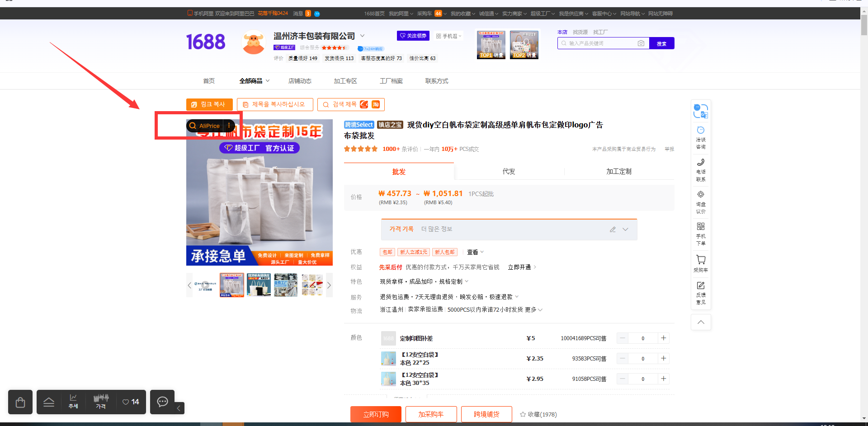Viewport: 868px width, 426px height.
Task: Collapse the floating toolbar arrow
Action: pyautogui.click(x=179, y=408)
